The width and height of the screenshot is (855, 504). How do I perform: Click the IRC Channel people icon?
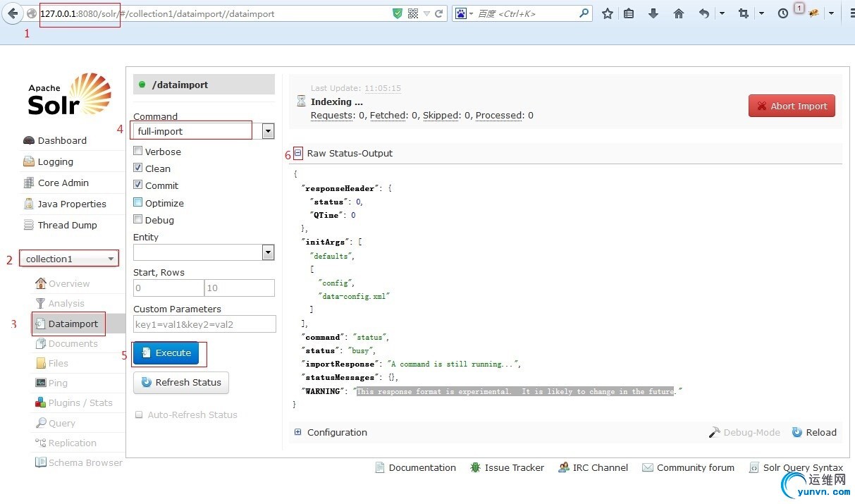[x=564, y=467]
